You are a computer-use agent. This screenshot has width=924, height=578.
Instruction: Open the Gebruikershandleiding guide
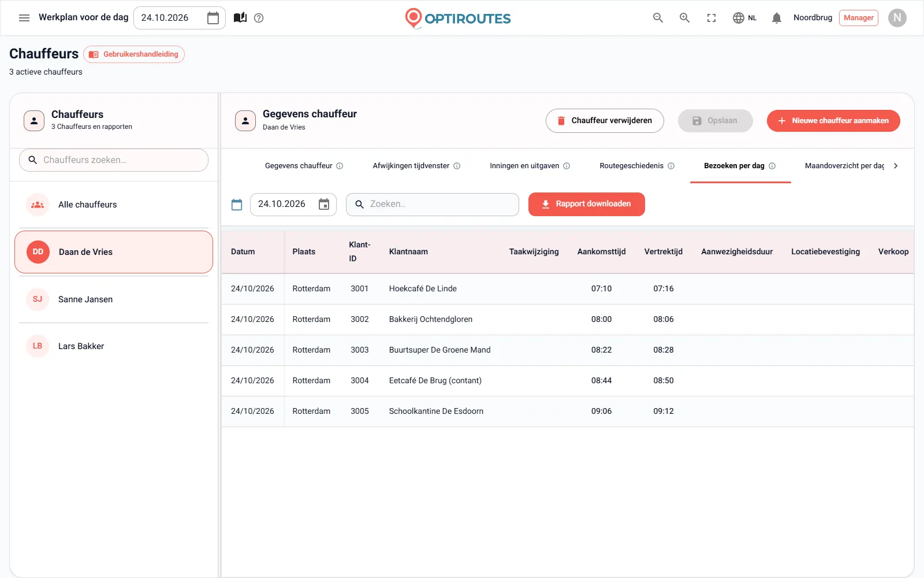click(x=134, y=54)
